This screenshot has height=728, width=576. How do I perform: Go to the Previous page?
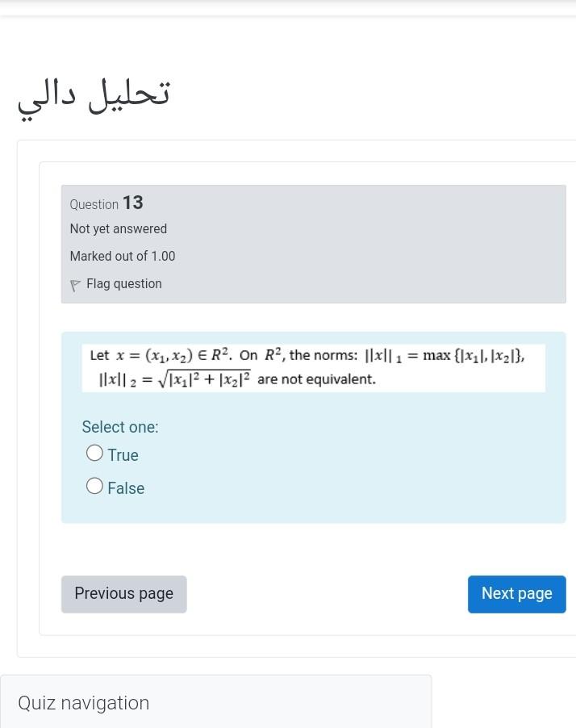pyautogui.click(x=124, y=594)
